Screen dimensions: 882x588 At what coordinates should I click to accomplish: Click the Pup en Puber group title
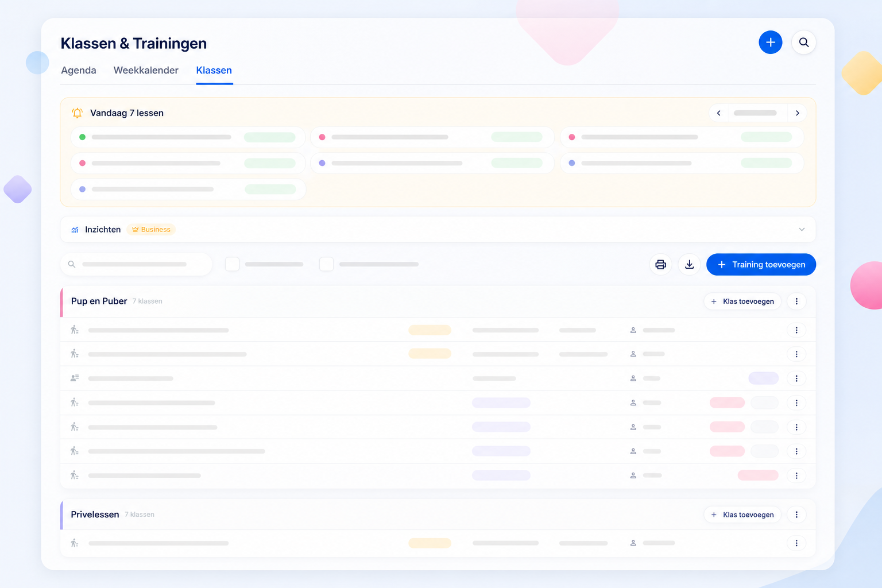pos(99,301)
